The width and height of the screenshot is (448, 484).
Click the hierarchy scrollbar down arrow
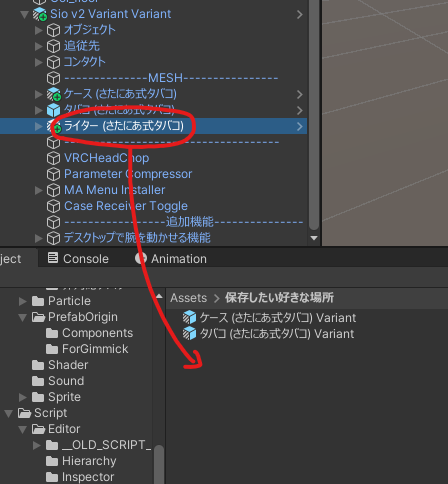(x=314, y=238)
